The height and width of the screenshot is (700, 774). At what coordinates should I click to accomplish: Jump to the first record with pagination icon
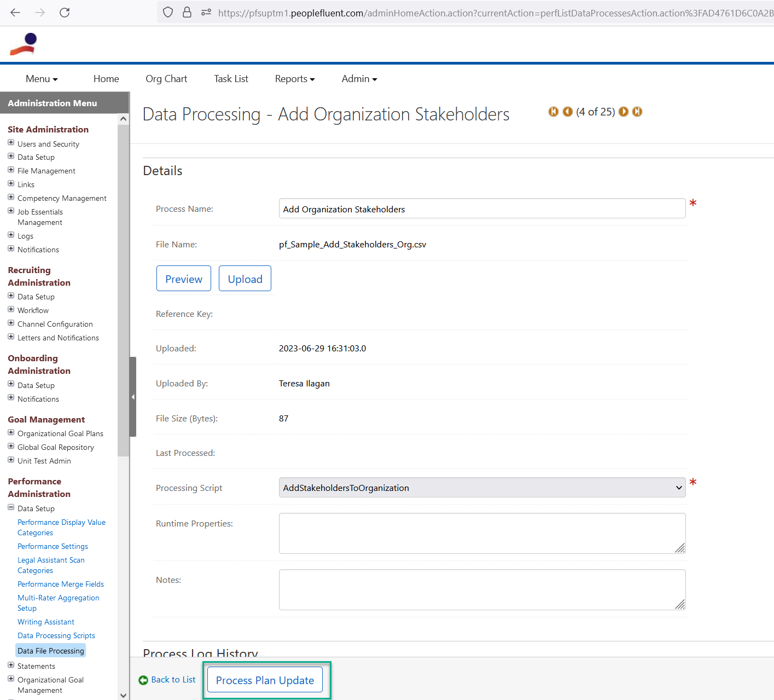(x=554, y=112)
